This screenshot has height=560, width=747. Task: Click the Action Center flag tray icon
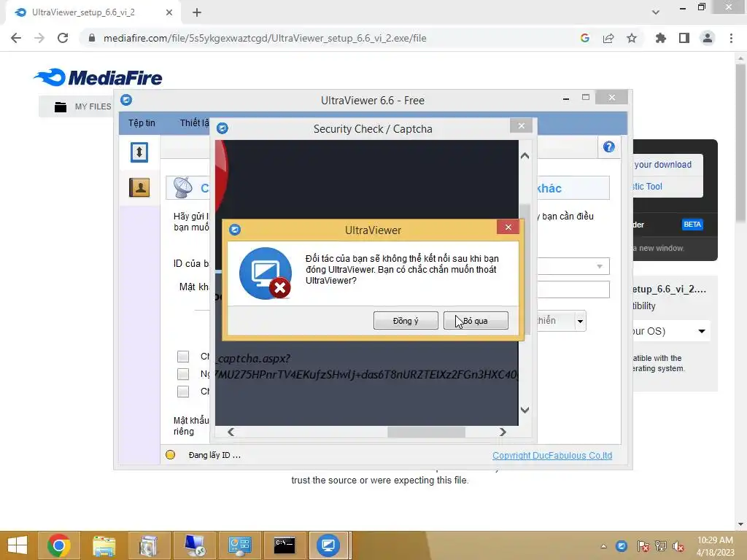643,545
